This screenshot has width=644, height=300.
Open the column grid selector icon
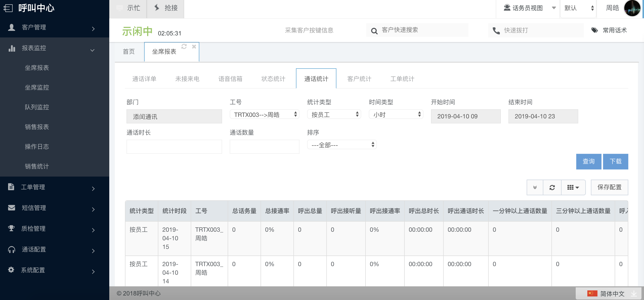pyautogui.click(x=573, y=187)
